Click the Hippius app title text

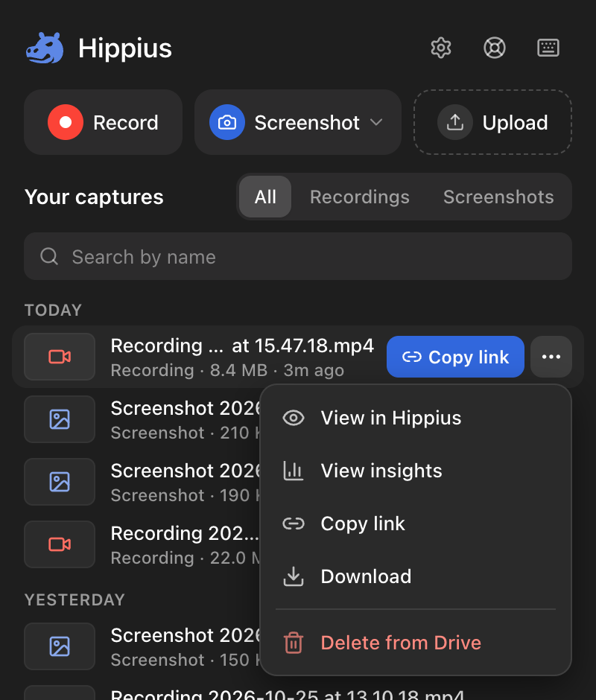click(x=125, y=48)
